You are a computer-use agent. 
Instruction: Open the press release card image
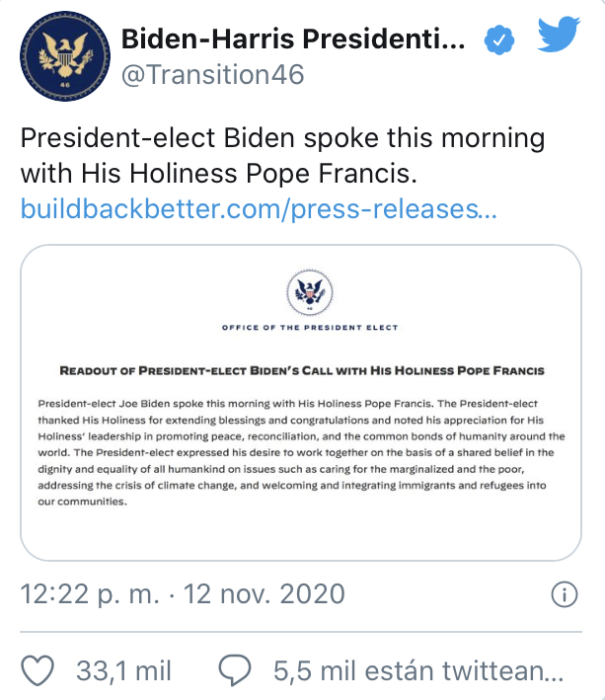coord(301,402)
